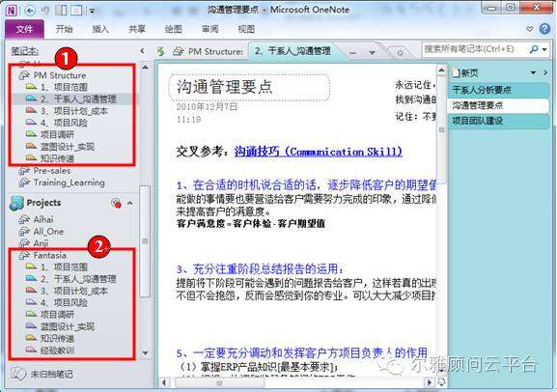Open OneNote Help question mark icon
557x392 pixels.
pyautogui.click(x=544, y=29)
